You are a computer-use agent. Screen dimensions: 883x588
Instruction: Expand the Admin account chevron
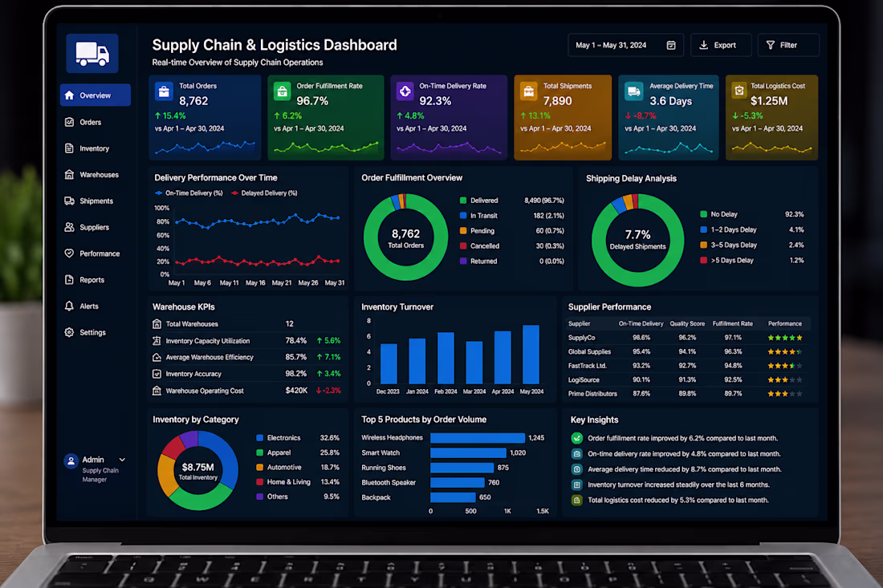[122, 460]
